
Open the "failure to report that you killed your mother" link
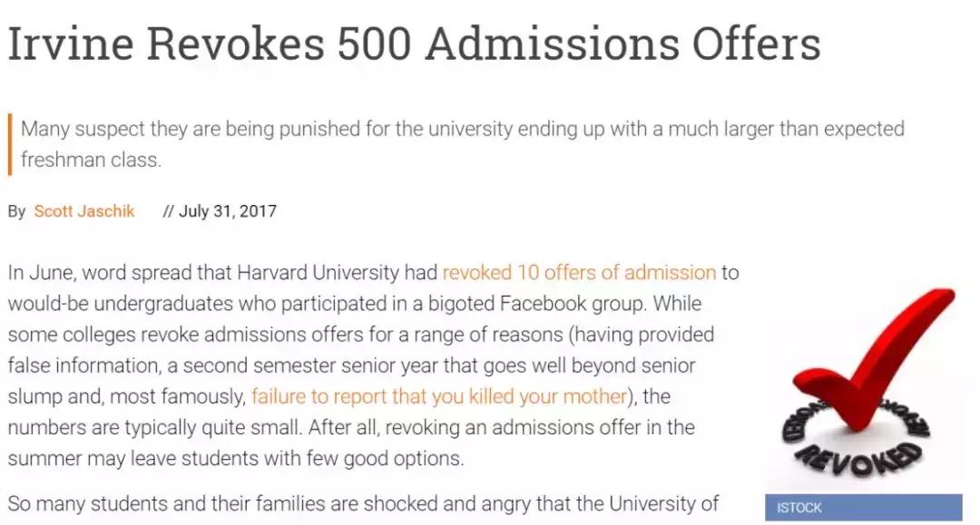point(439,396)
